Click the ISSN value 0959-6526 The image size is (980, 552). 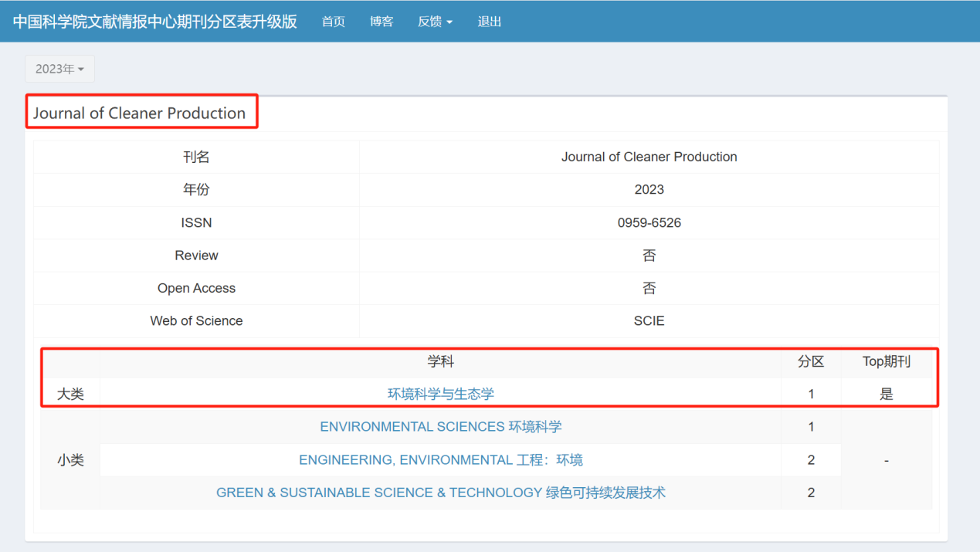(x=649, y=223)
